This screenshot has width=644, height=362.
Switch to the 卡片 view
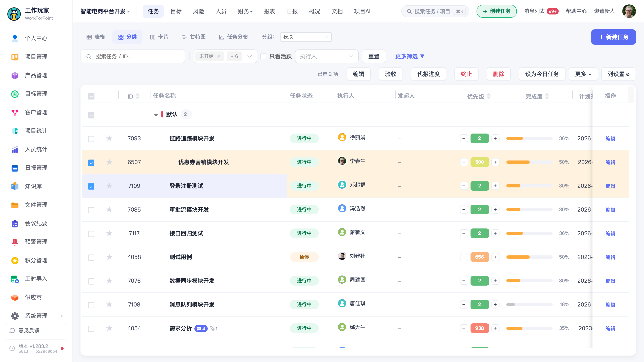coord(159,37)
